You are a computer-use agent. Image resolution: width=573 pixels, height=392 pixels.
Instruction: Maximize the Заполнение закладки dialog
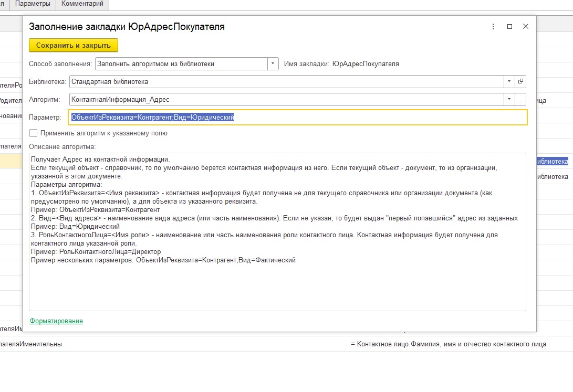pyautogui.click(x=510, y=27)
